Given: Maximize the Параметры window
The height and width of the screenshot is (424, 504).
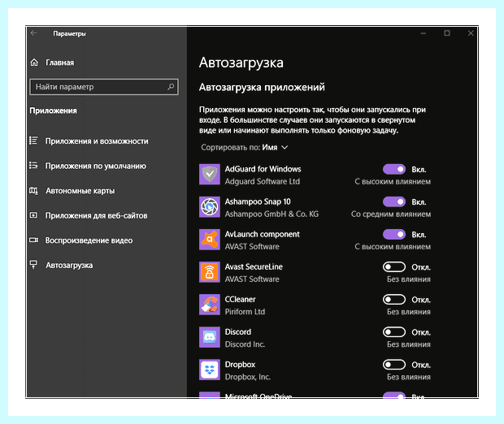Looking at the screenshot, I should pos(447,33).
